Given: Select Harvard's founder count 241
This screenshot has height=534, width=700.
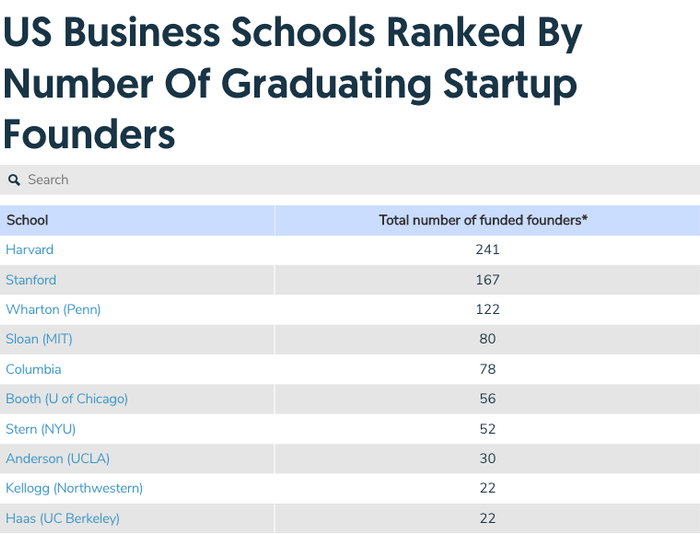Looking at the screenshot, I should pyautogui.click(x=487, y=250).
